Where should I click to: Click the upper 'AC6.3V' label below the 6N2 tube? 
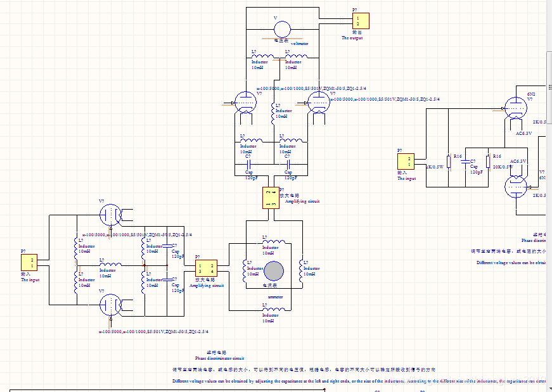pyautogui.click(x=524, y=134)
